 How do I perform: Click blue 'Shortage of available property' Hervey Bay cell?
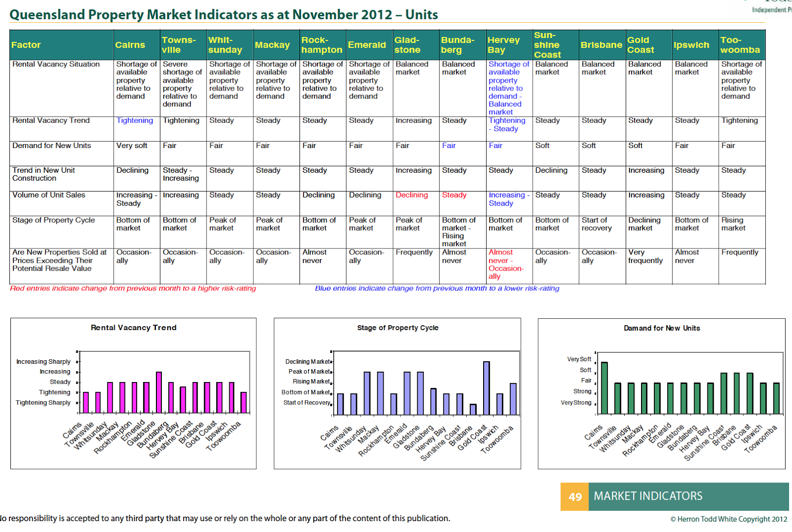508,88
